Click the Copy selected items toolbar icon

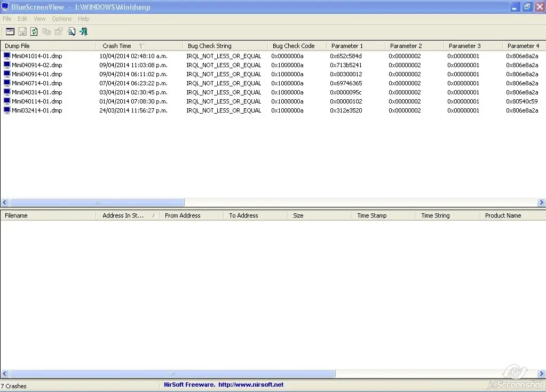[x=46, y=31]
